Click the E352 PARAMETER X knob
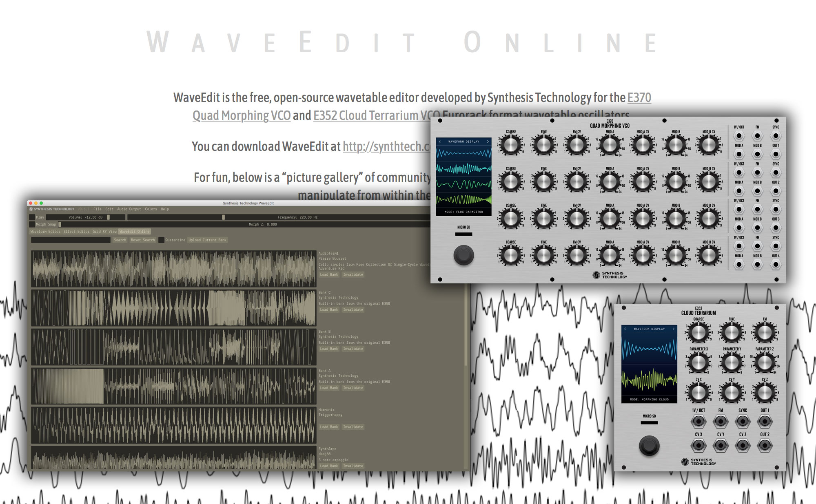The image size is (816, 504). click(x=698, y=362)
